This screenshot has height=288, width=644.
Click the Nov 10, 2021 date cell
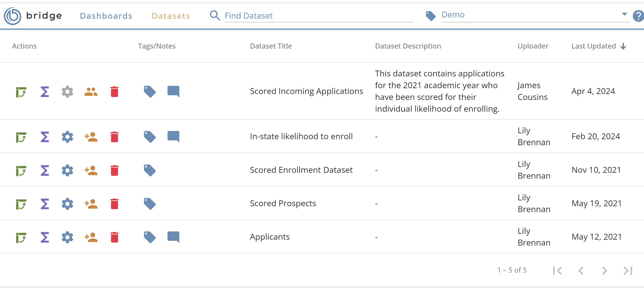point(596,170)
